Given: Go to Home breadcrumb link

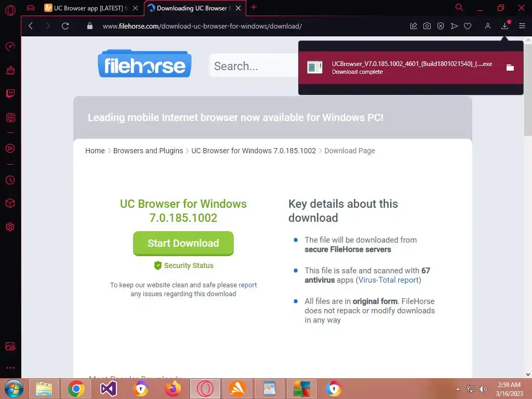Looking at the screenshot, I should coord(95,151).
